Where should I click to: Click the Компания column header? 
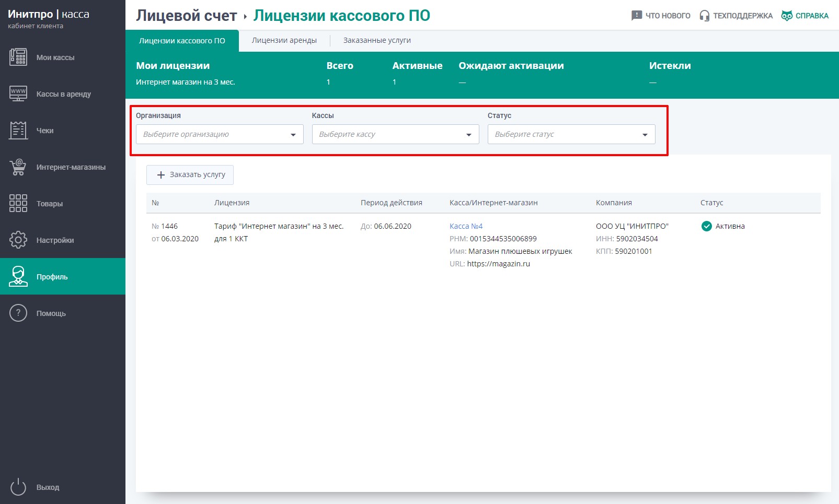[x=614, y=203]
